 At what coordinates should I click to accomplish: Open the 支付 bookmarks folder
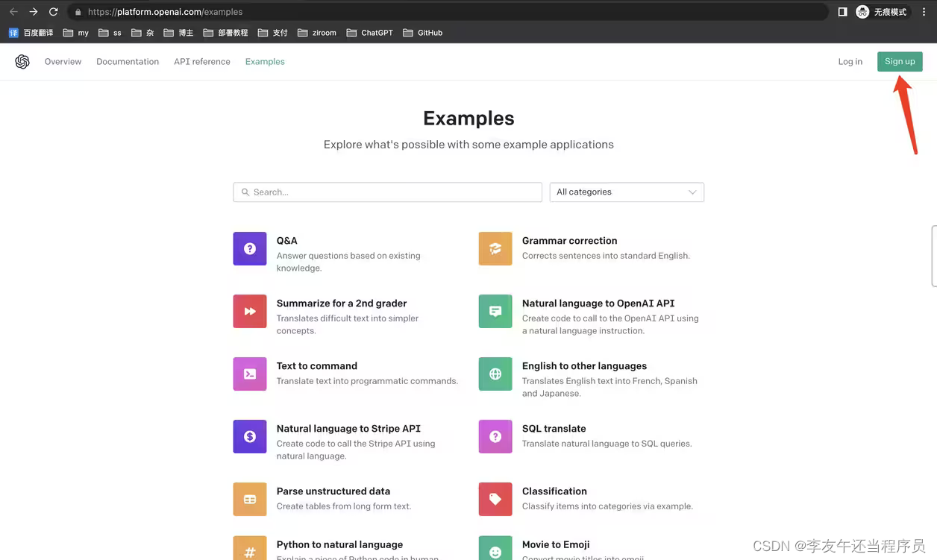[272, 33]
